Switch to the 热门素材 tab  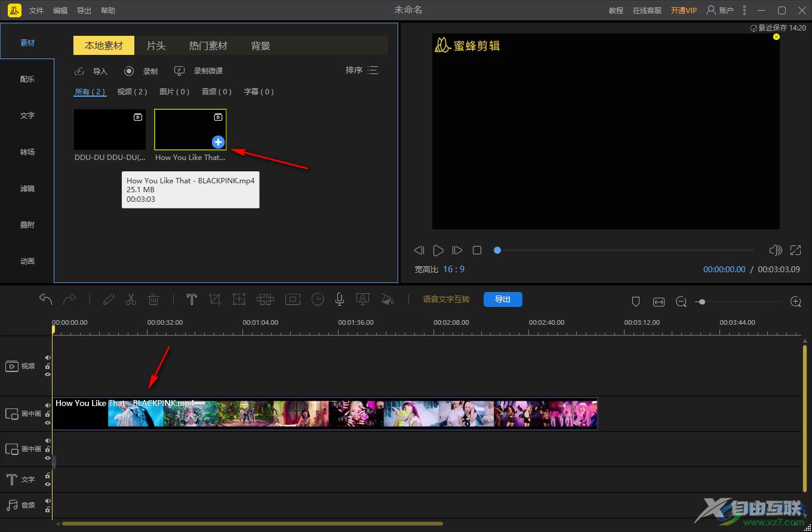click(x=208, y=45)
